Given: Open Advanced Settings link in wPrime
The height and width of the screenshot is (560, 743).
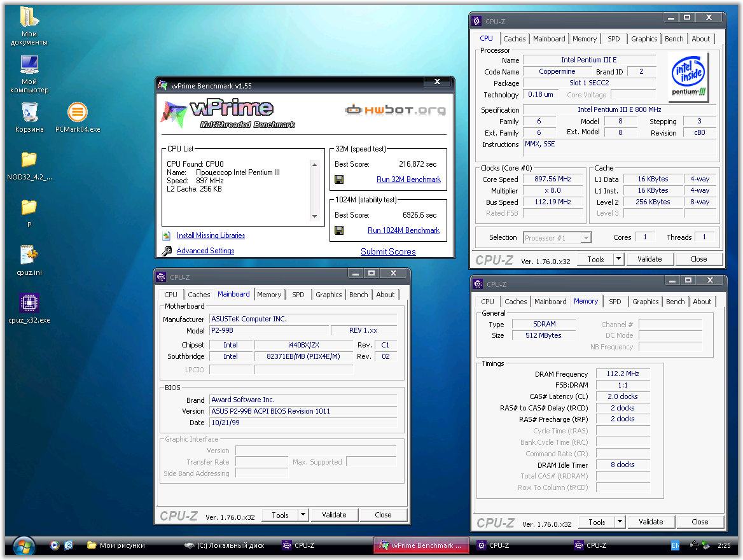Looking at the screenshot, I should (205, 250).
